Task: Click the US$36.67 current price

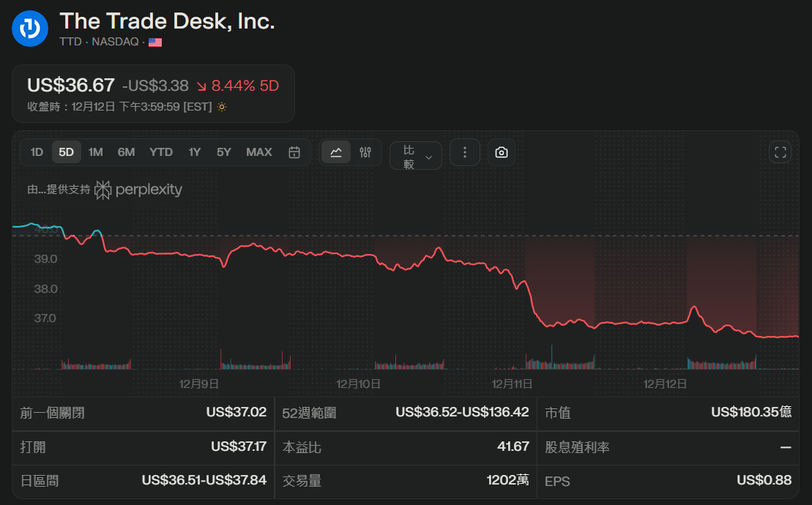Action: 71,86
